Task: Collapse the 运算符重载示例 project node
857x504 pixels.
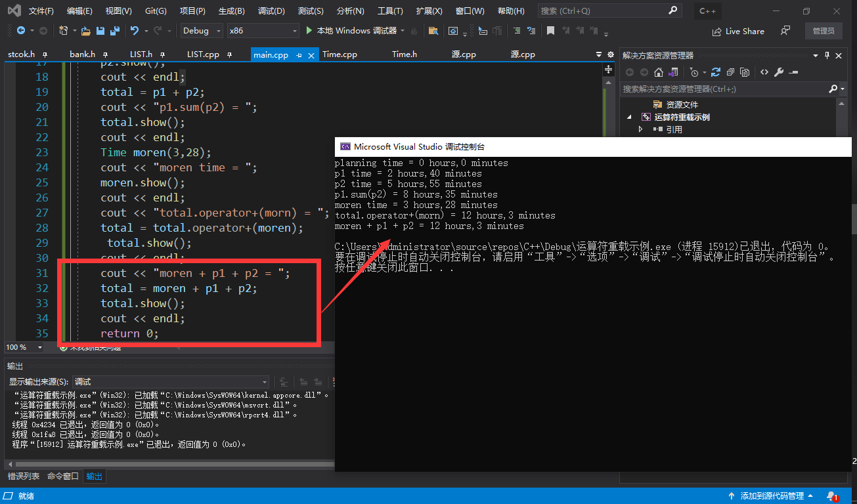Action: click(x=629, y=117)
